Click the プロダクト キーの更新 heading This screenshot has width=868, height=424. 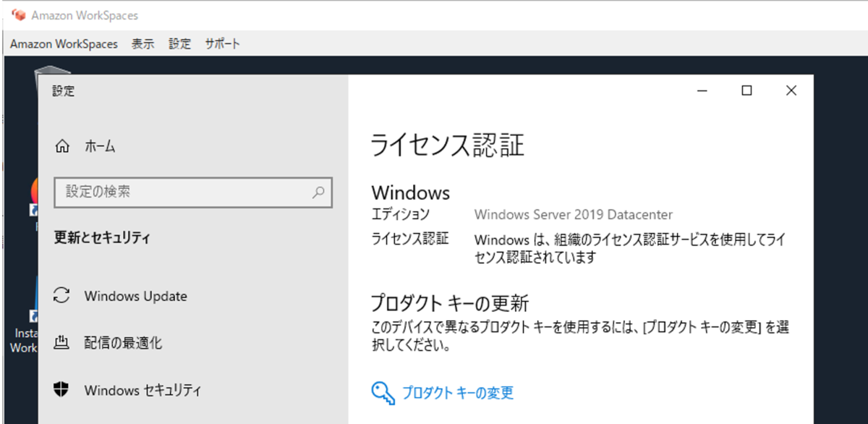[450, 302]
